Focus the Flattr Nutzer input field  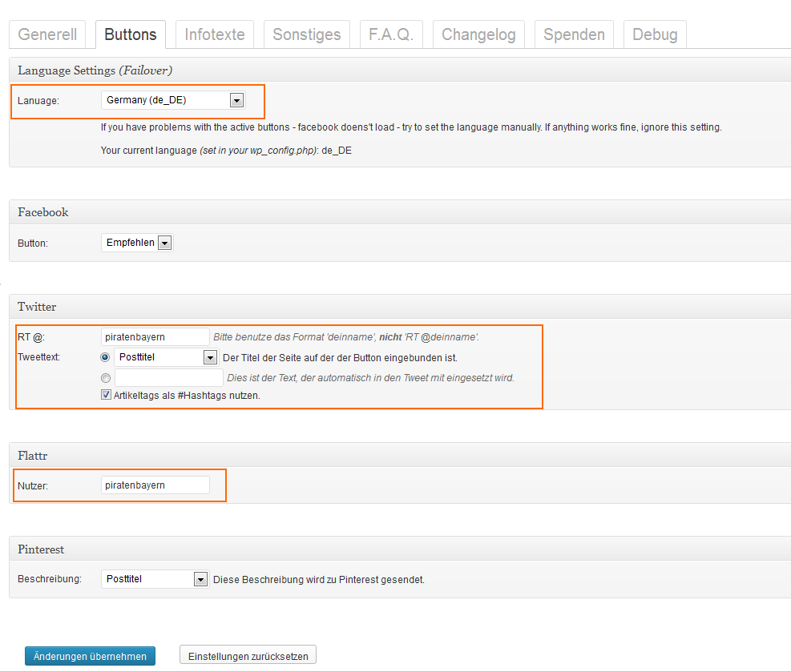click(x=155, y=485)
